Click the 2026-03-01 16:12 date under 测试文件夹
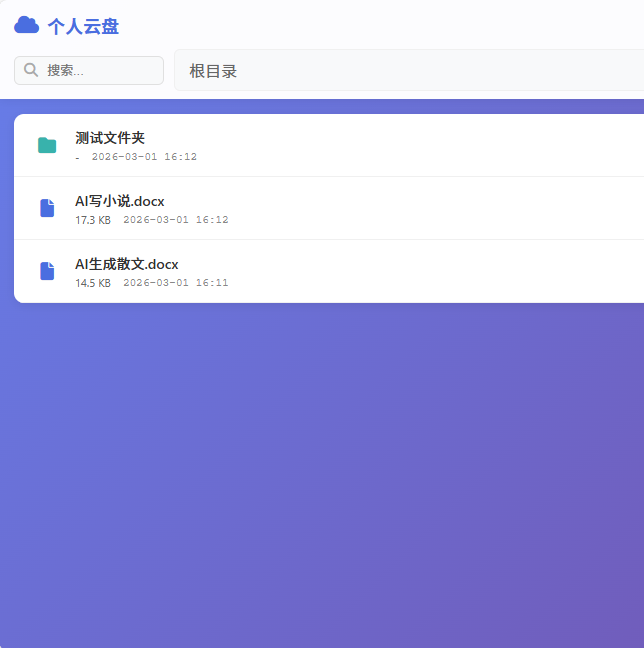 [144, 157]
